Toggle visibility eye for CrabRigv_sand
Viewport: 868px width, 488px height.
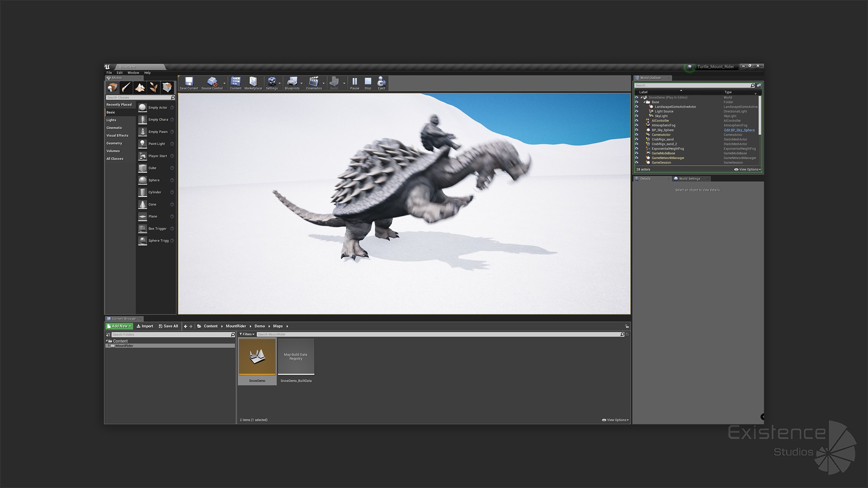point(637,139)
